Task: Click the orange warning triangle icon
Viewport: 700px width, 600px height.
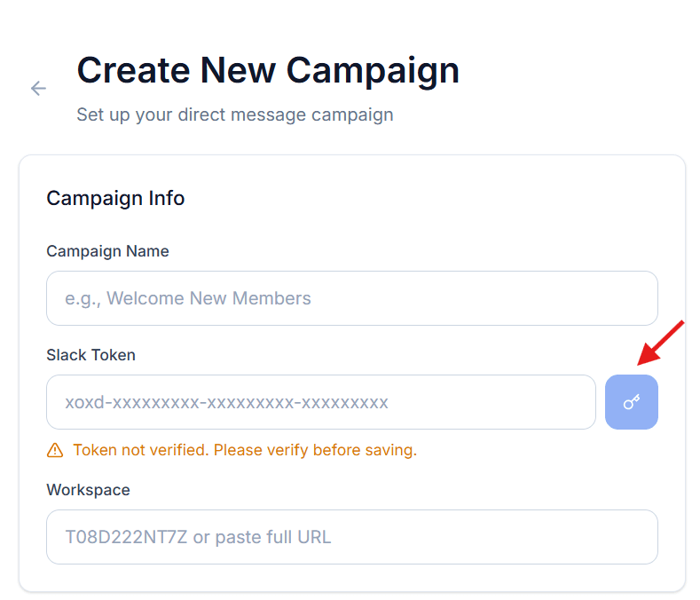Action: [55, 450]
